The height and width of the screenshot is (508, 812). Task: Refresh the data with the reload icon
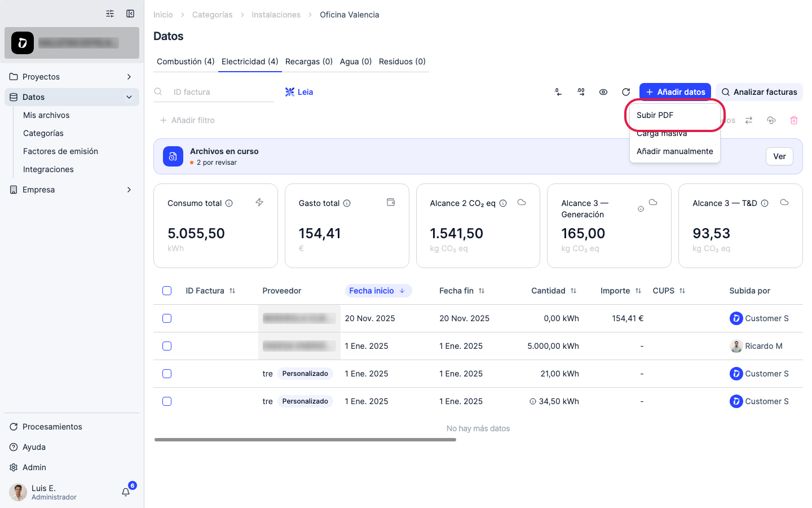[x=626, y=92]
